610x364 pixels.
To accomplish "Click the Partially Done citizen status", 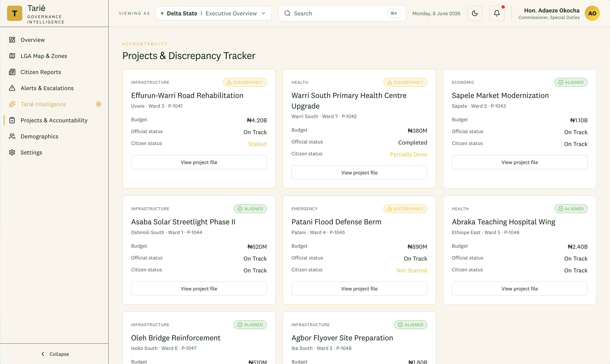I will pyautogui.click(x=409, y=154).
